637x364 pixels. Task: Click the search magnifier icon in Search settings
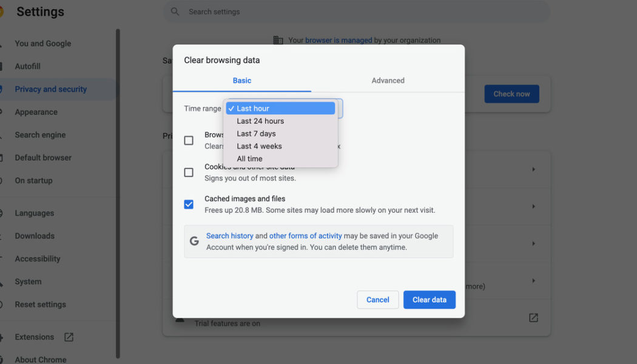(175, 12)
